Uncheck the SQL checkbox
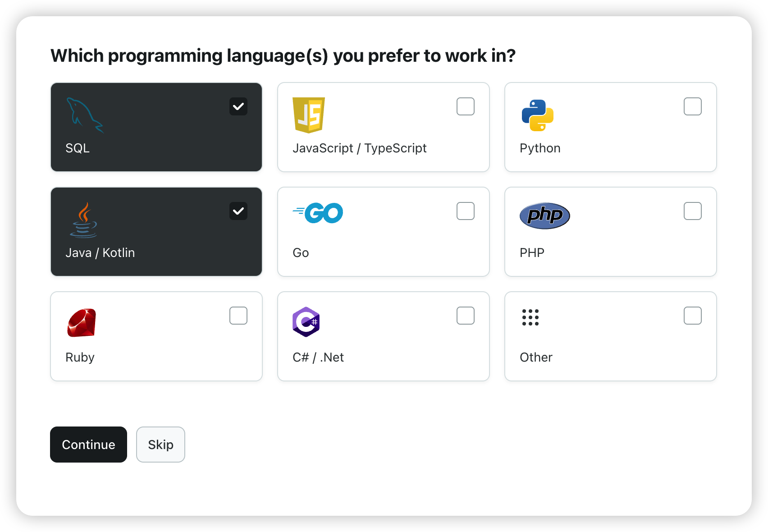The image size is (768, 532). pos(238,106)
